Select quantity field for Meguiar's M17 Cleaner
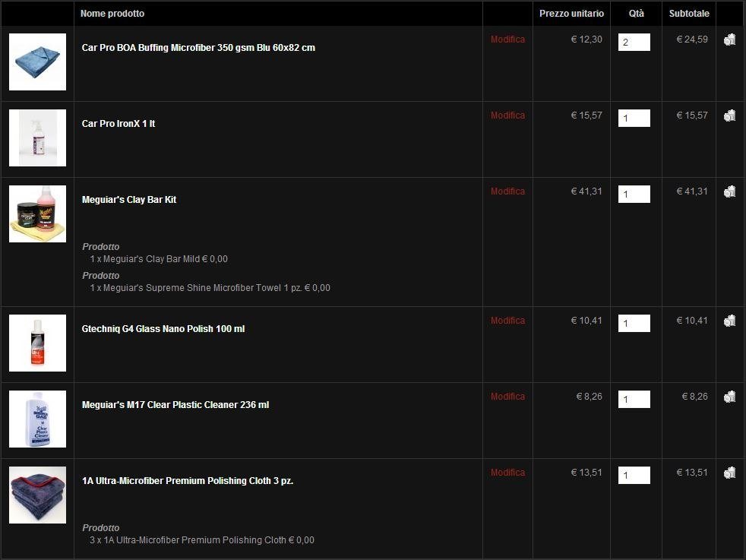746x560 pixels. (634, 399)
